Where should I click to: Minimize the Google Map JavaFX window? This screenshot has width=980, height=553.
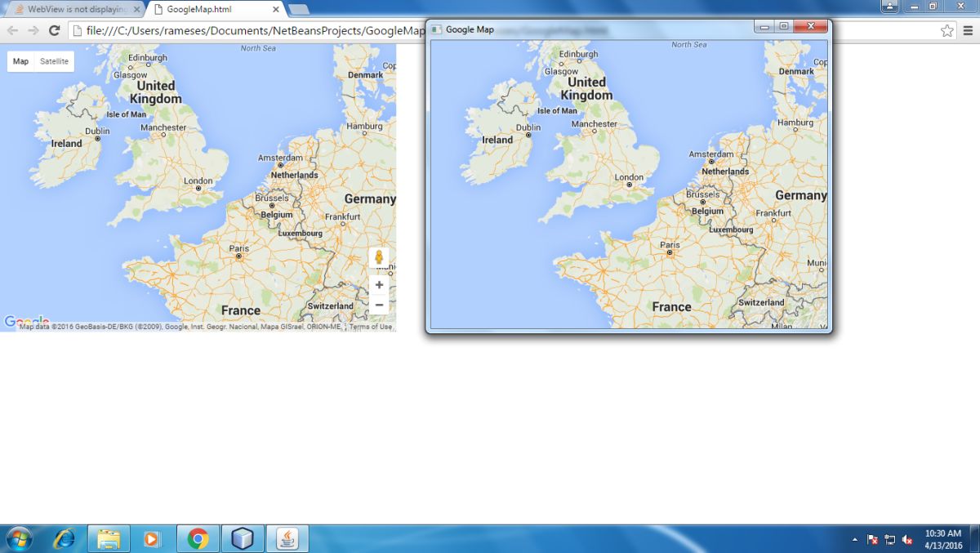click(x=765, y=26)
